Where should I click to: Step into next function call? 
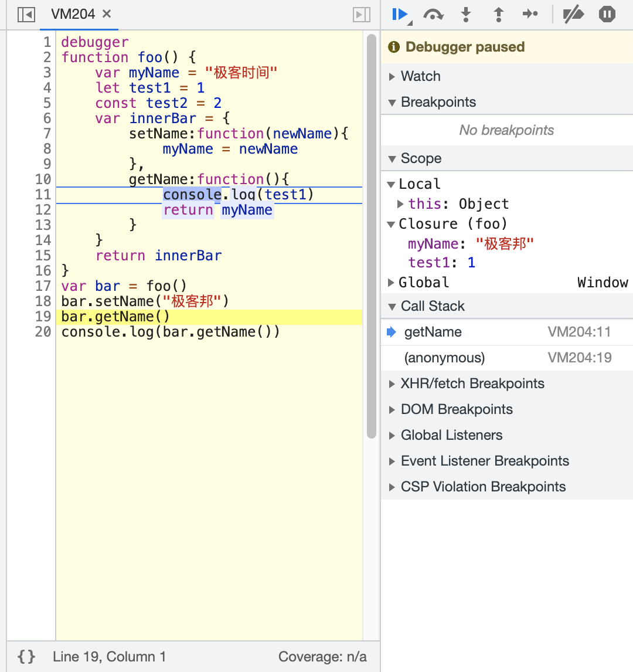tap(466, 15)
